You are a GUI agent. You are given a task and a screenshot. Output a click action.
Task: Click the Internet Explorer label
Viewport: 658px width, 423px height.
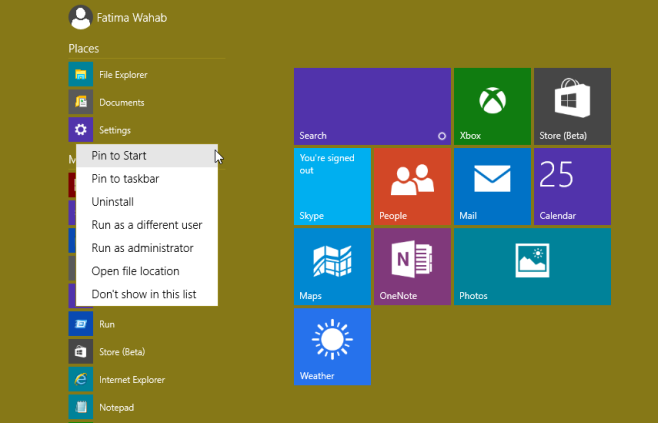[x=132, y=380]
